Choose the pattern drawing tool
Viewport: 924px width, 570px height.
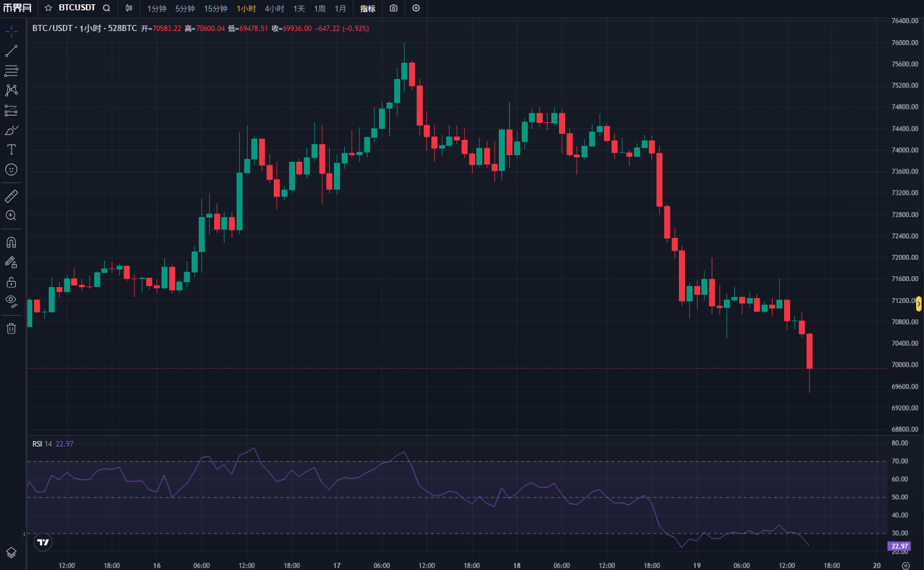coord(12,90)
